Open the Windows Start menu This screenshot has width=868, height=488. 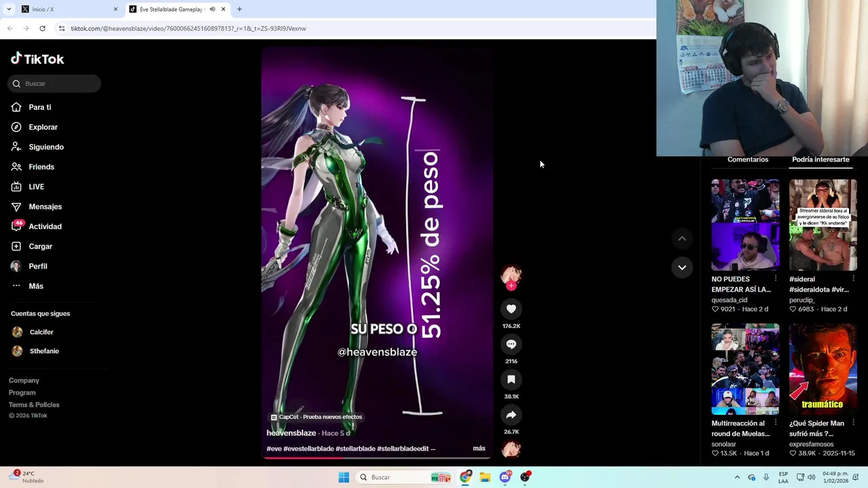[344, 477]
